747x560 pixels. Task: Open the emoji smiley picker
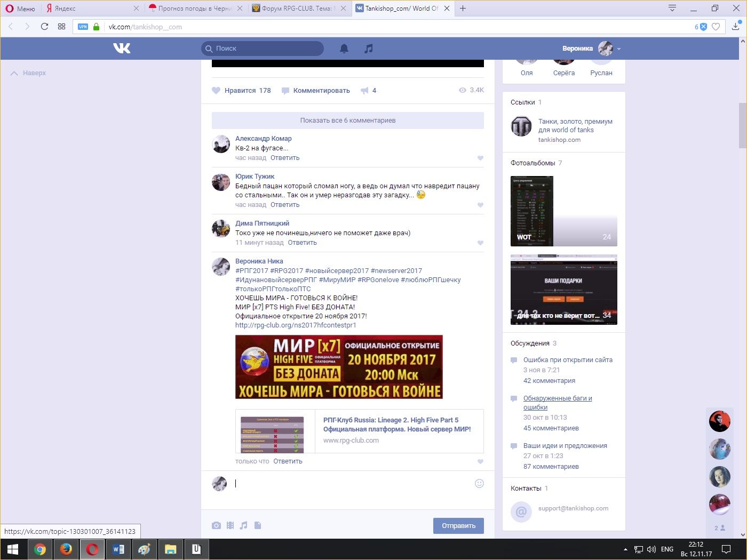pos(479,483)
